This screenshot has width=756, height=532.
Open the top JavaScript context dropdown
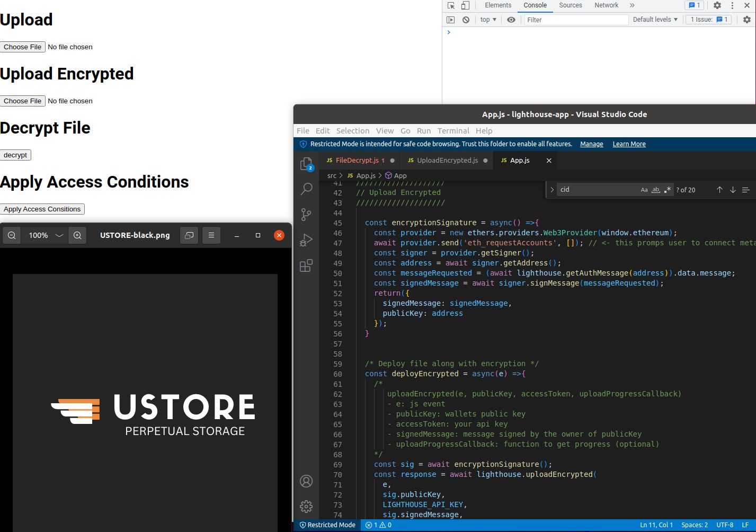click(x=488, y=20)
